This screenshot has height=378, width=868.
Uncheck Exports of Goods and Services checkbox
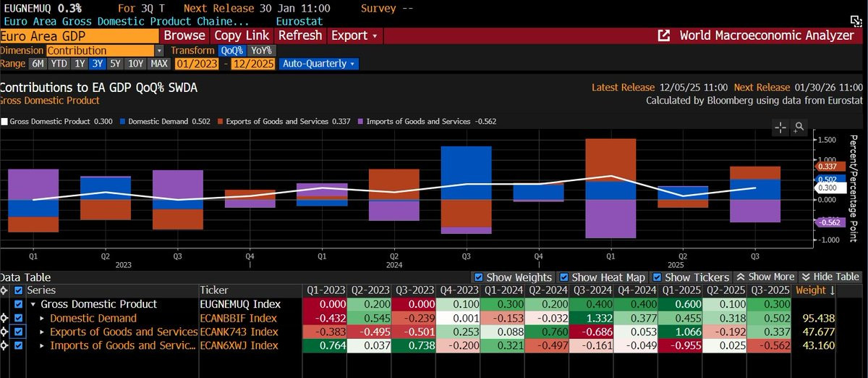point(18,332)
